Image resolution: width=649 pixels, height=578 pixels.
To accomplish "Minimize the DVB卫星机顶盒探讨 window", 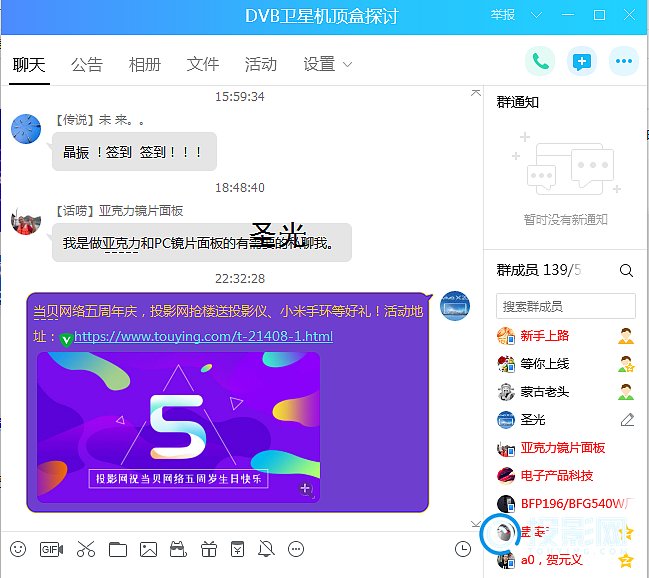I will tap(568, 15).
